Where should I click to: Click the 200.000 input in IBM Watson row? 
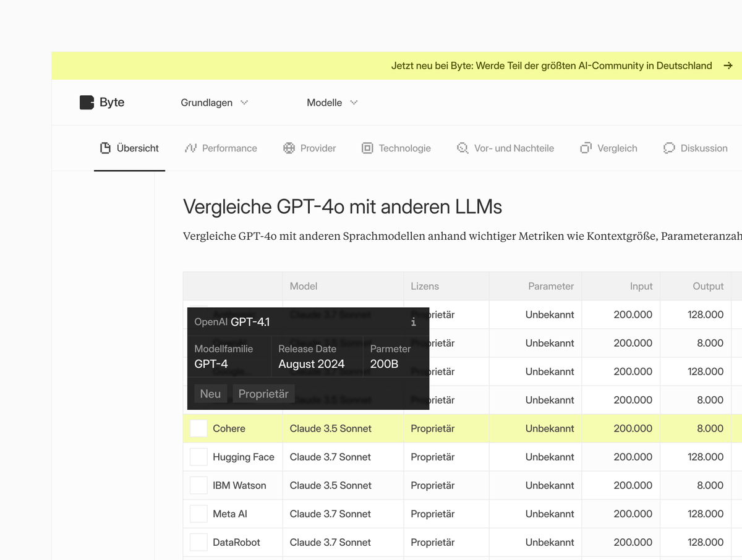633,485
